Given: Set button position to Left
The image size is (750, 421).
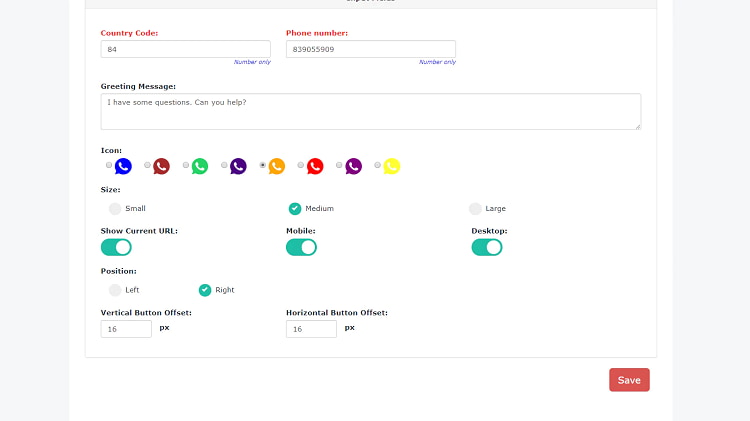Looking at the screenshot, I should 115,290.
